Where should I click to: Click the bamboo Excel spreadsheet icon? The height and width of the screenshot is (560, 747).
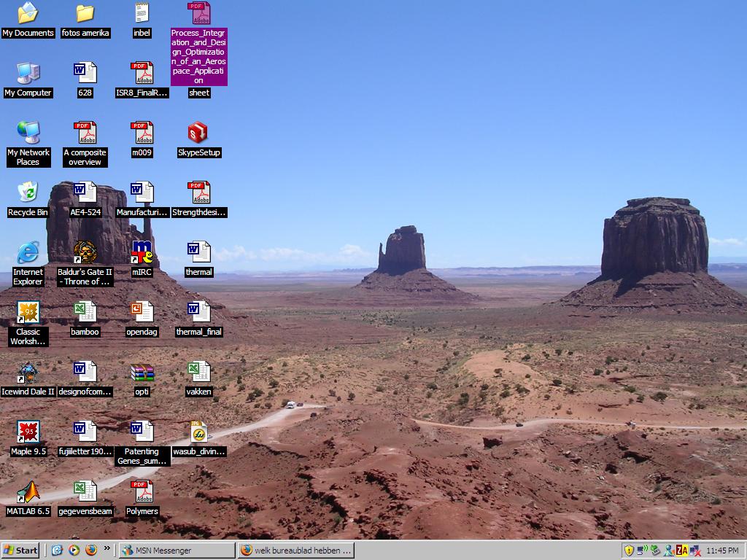(85, 313)
